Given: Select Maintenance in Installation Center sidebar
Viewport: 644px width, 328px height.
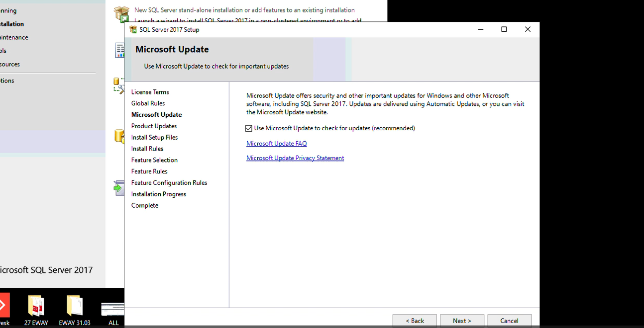Looking at the screenshot, I should click(14, 37).
